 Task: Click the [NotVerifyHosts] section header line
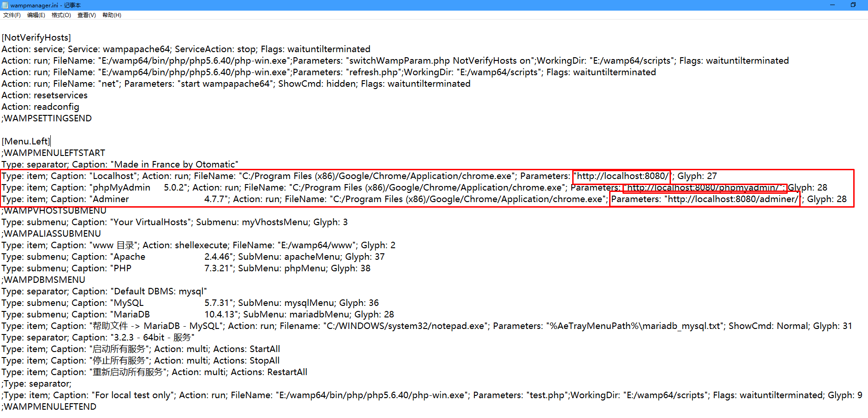[36, 38]
